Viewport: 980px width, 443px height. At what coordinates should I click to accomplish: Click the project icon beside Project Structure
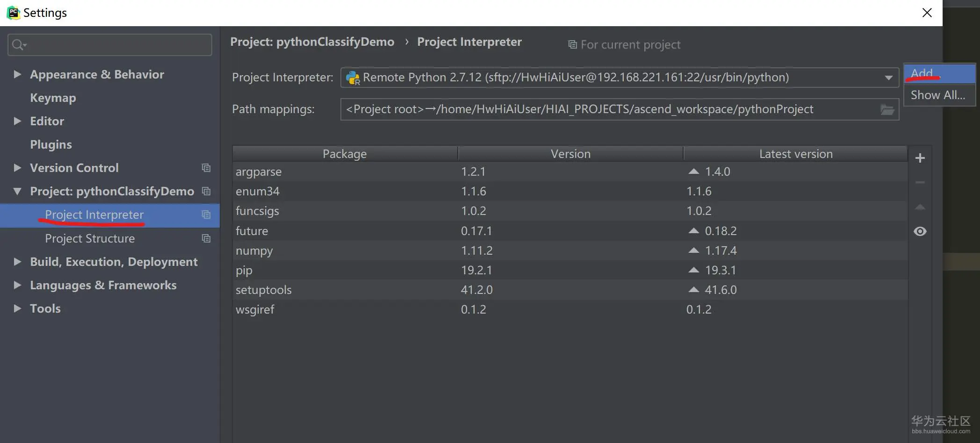click(206, 238)
